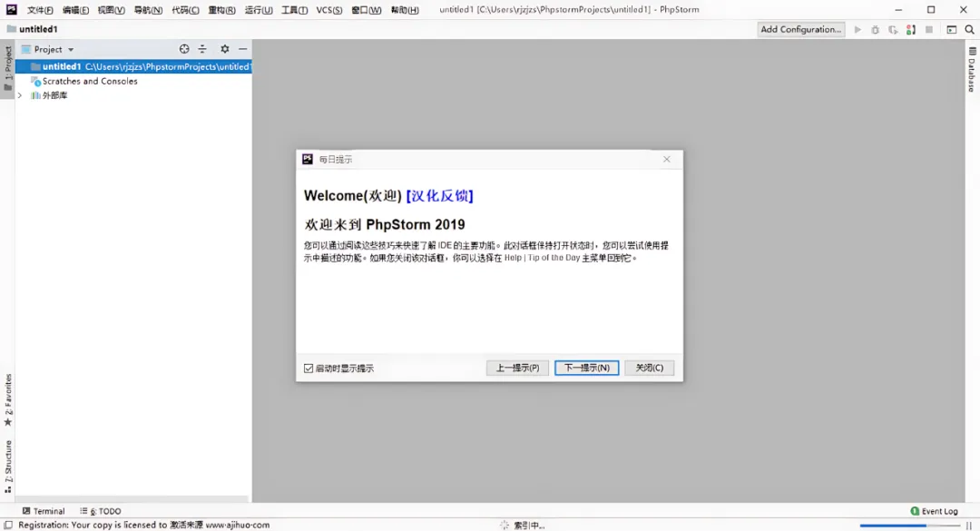
Task: Open Project panel settings gear
Action: [224, 49]
